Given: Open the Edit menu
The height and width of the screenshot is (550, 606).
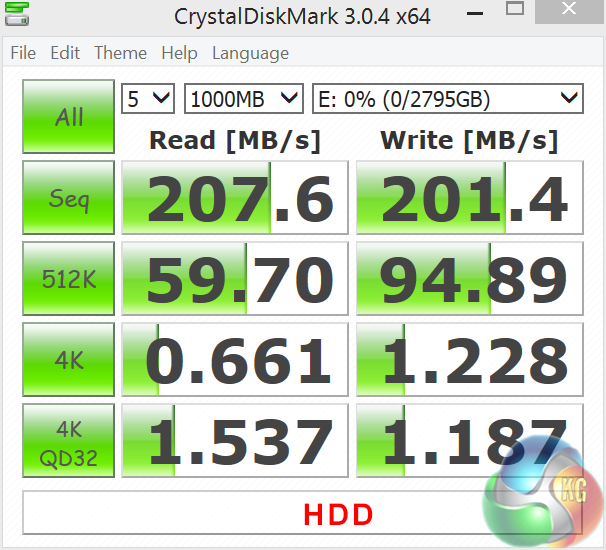Looking at the screenshot, I should pyautogui.click(x=65, y=53).
